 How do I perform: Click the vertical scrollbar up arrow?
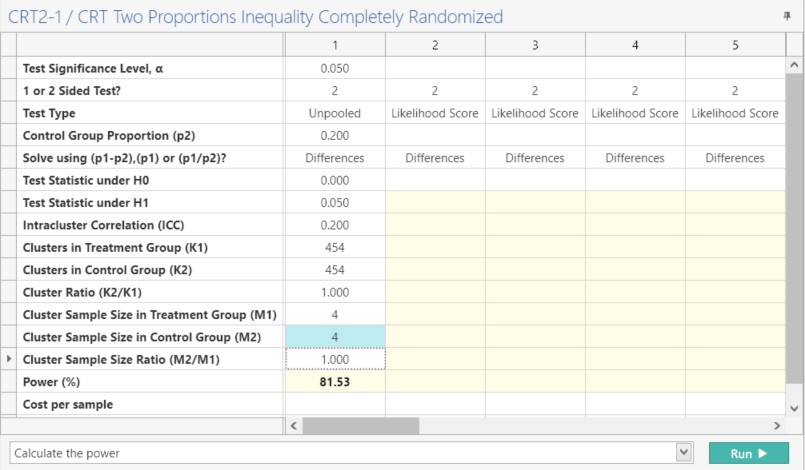tap(794, 65)
